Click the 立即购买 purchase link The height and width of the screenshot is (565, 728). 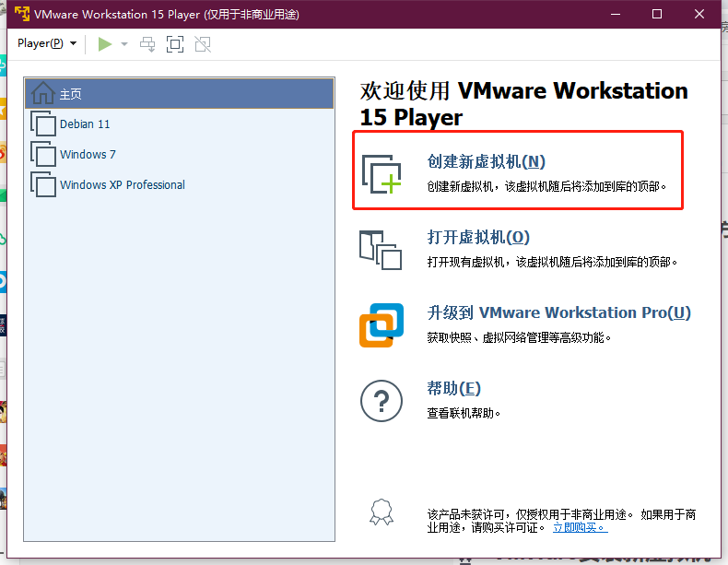click(580, 528)
